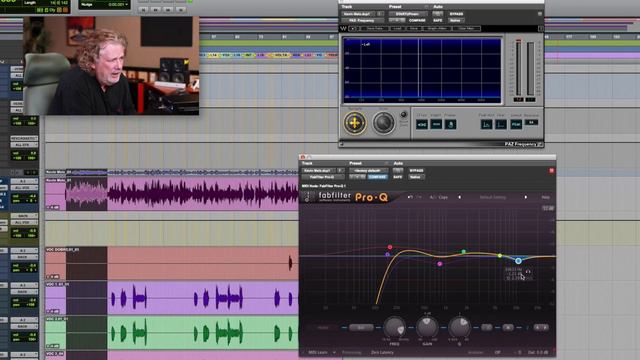Image resolution: width=640 pixels, height=360 pixels.
Task: Click the purple EQ band dot in Pro-Q
Action: [x=387, y=255]
